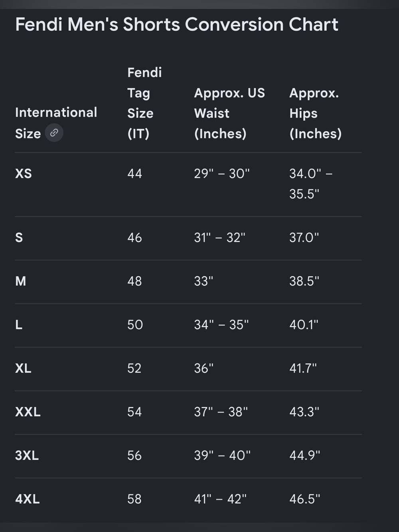The height and width of the screenshot is (532, 399).
Task: Click the link icon beside International Size
Action: [54, 133]
